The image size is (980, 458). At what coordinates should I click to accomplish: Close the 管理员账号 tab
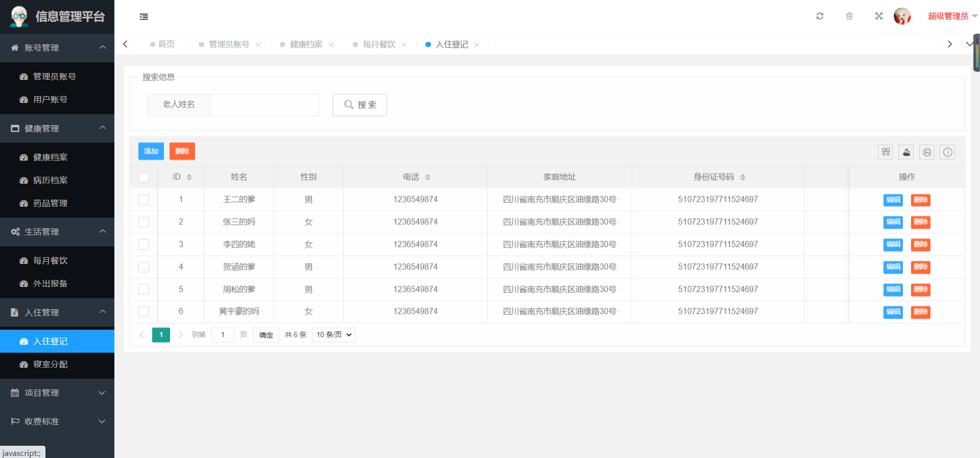[x=258, y=45]
